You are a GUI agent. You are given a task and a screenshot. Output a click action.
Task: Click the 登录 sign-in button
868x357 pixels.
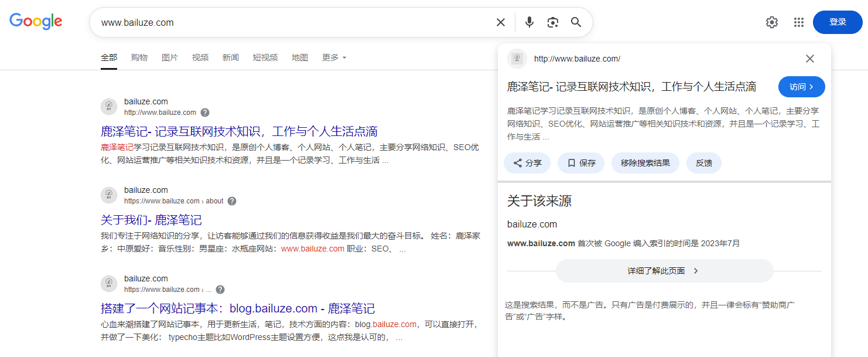tap(838, 22)
